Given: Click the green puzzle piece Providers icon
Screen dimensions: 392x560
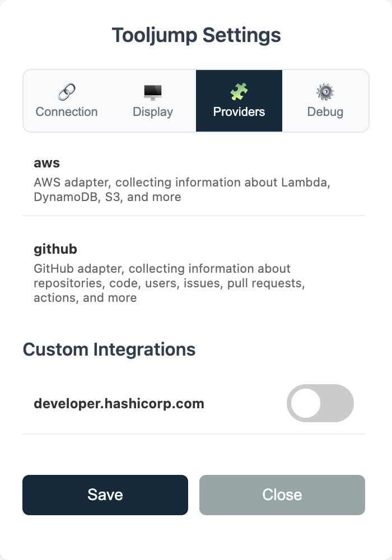Looking at the screenshot, I should [239, 91].
